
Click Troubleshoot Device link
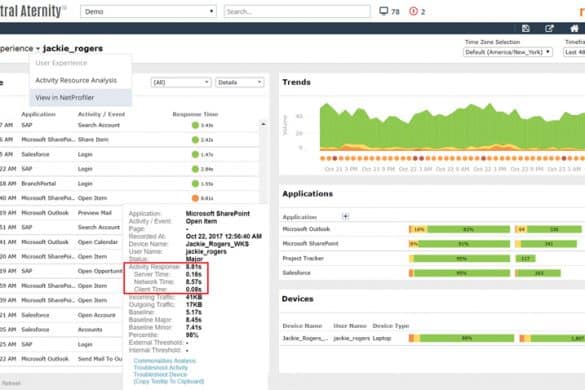(160, 374)
